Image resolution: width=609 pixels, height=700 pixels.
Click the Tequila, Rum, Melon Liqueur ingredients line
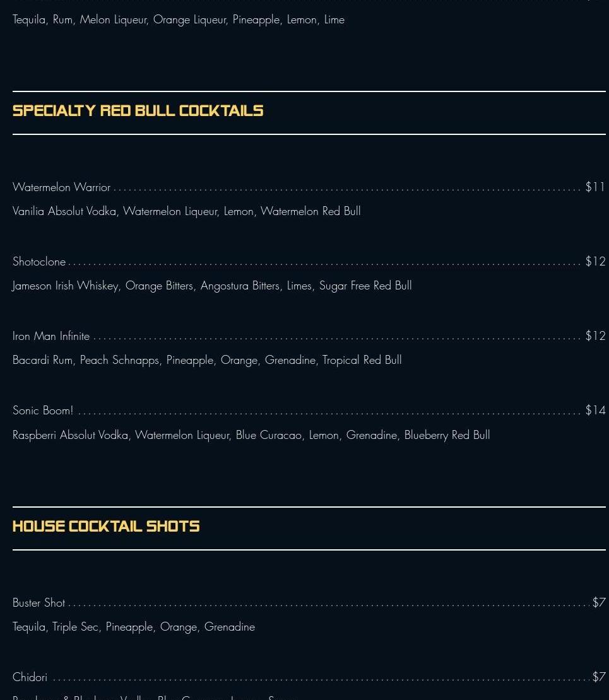coord(179,20)
